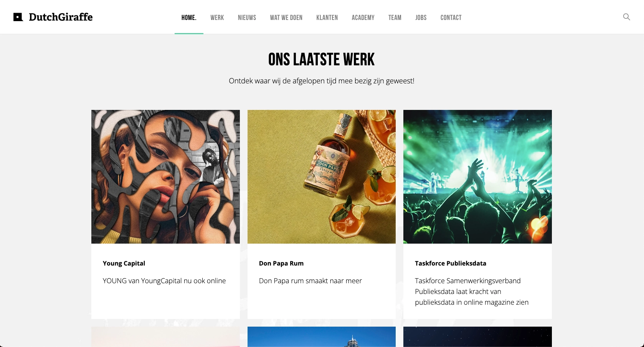Click the DutchGiraffe square logo icon
644x347 pixels.
pos(18,17)
